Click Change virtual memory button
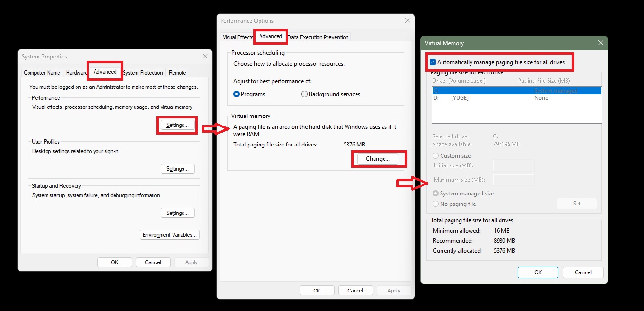 coord(378,159)
